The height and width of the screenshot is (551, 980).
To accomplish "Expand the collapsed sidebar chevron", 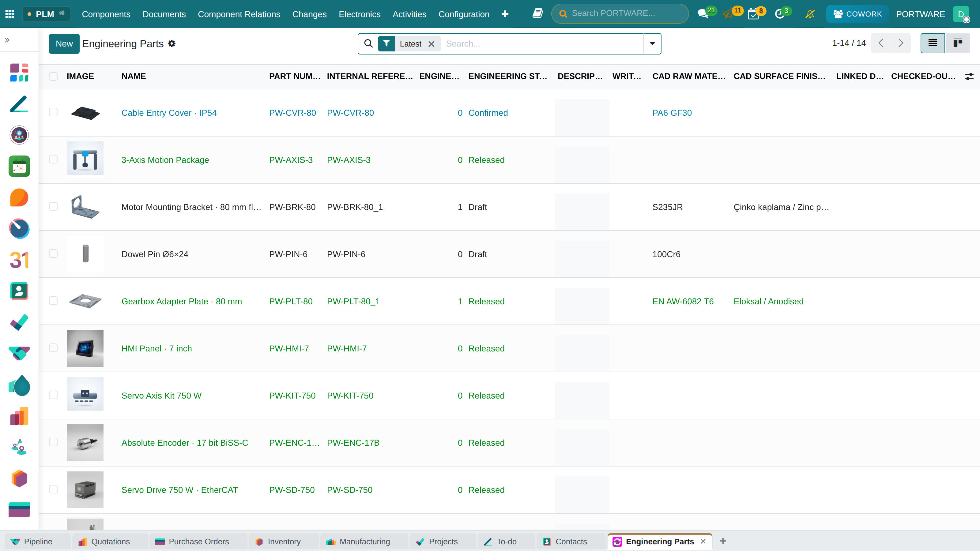I will (x=7, y=40).
